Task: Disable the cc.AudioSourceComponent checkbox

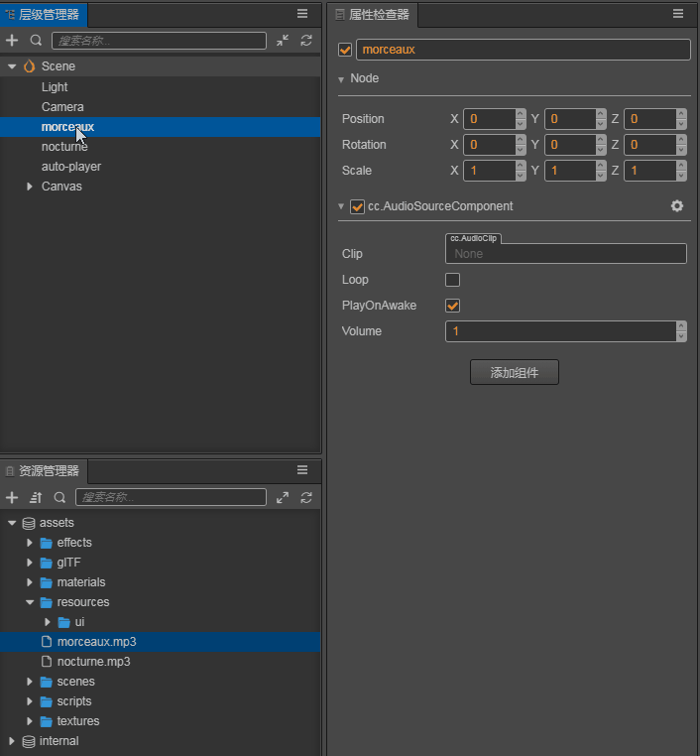Action: point(357,206)
